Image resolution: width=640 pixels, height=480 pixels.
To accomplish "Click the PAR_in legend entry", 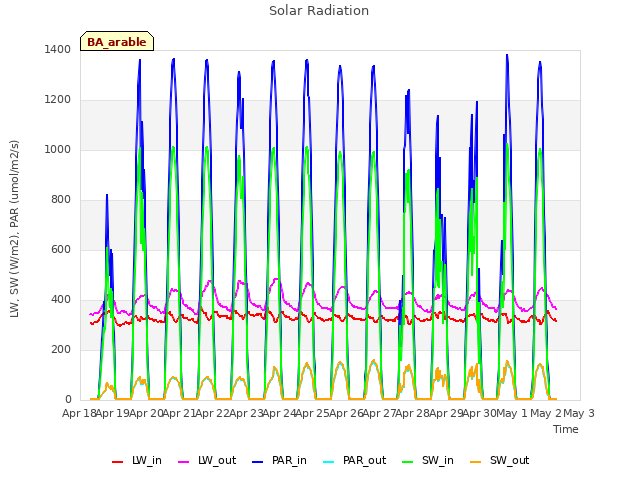I will pyautogui.click(x=280, y=461).
